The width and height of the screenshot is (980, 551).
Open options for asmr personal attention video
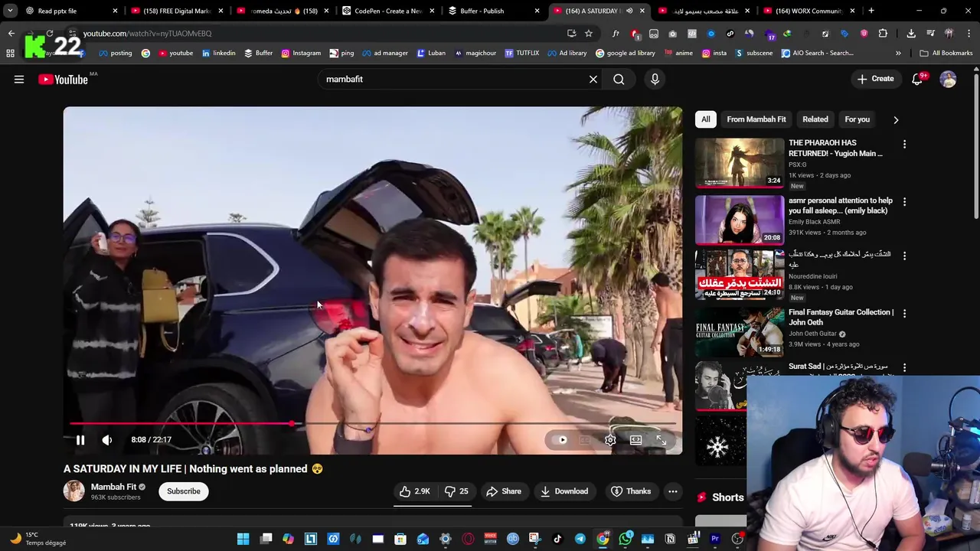(x=904, y=202)
